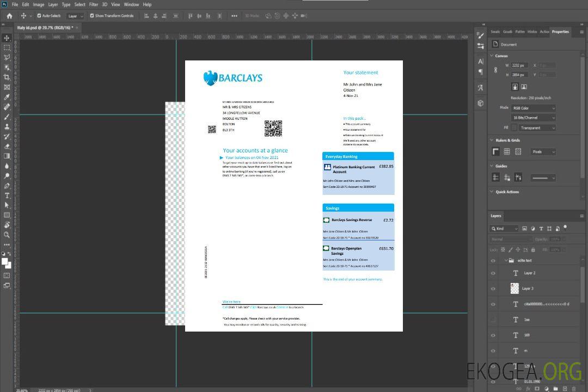The width and height of the screenshot is (588, 392).
Task: Toggle the Auto-Select checkbox
Action: 39,16
